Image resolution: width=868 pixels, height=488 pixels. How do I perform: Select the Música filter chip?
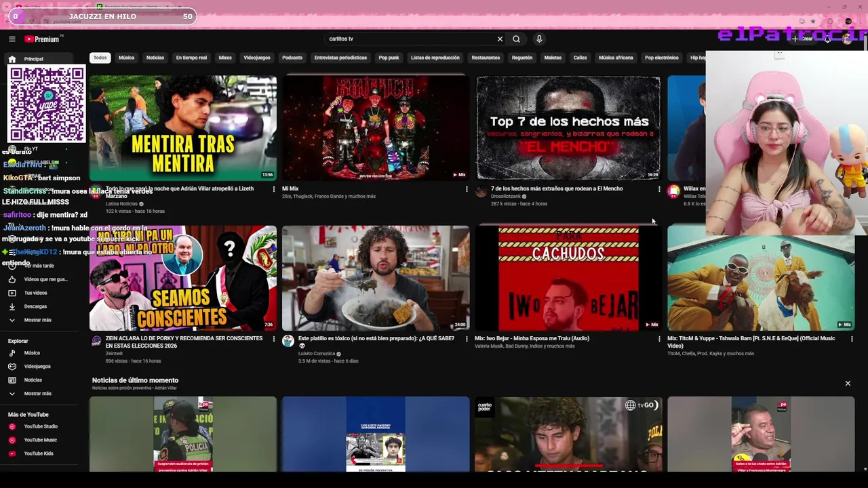coord(127,58)
